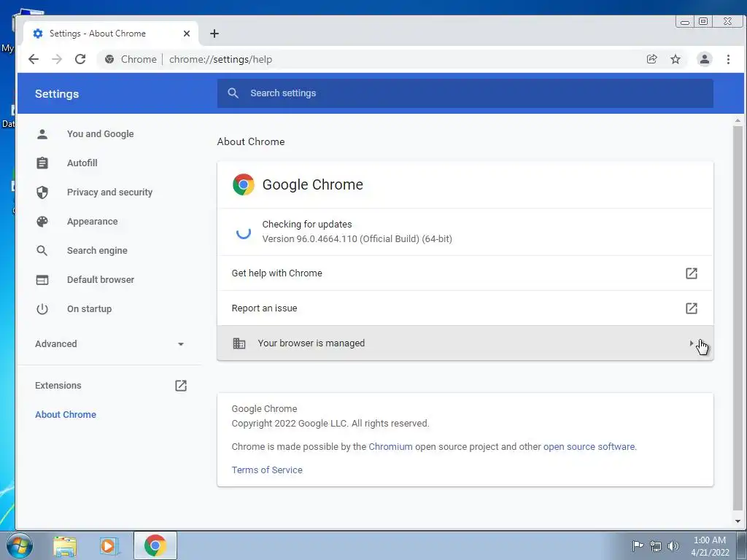
Task: Open the open source software link
Action: [589, 447]
